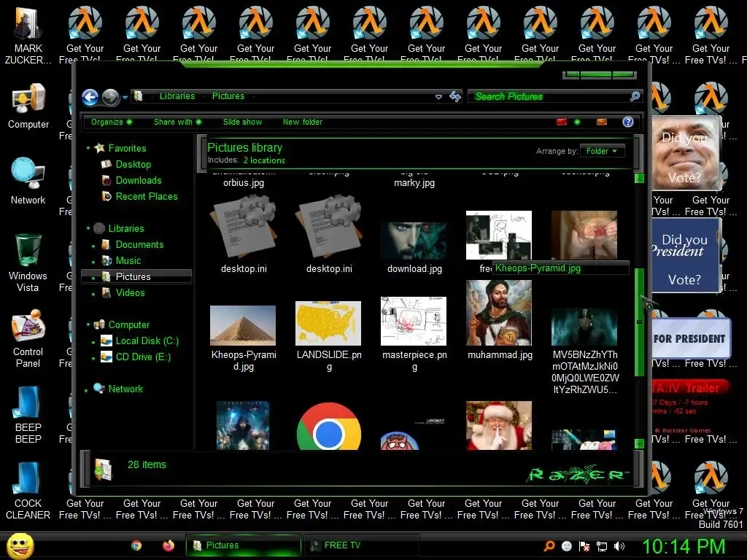Select the Santa Claus image thumbnail

coord(499,425)
